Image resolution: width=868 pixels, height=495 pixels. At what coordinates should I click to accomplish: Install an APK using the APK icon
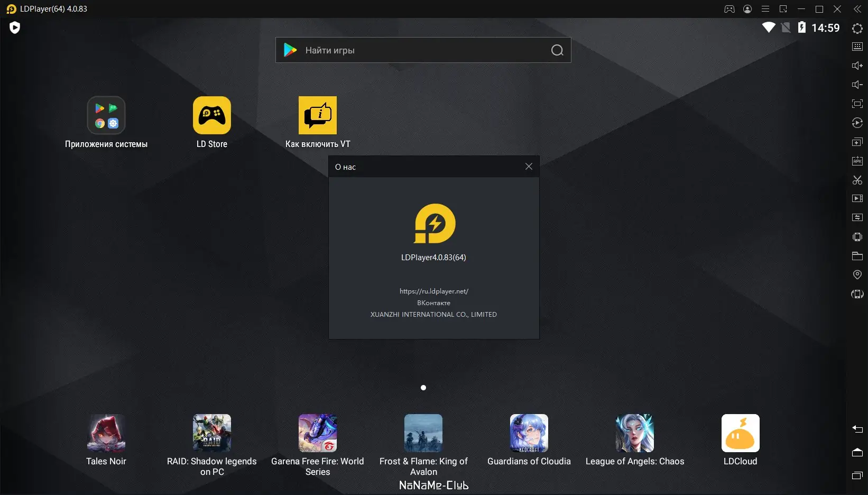pos(857,161)
